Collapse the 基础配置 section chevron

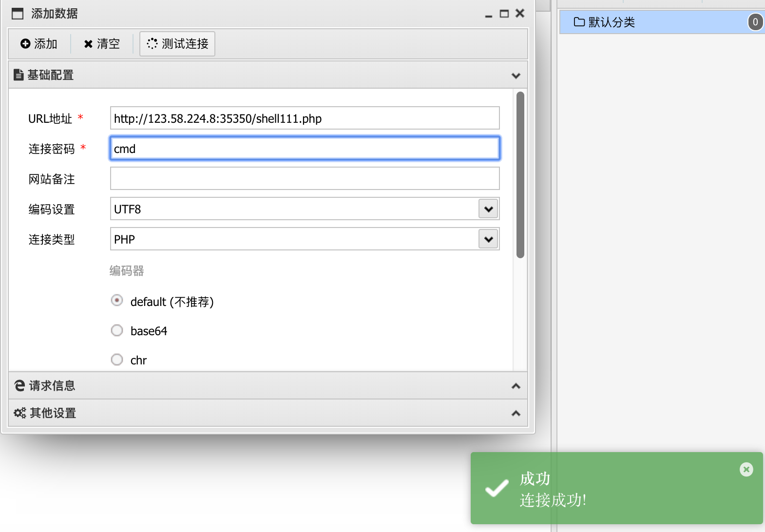516,76
